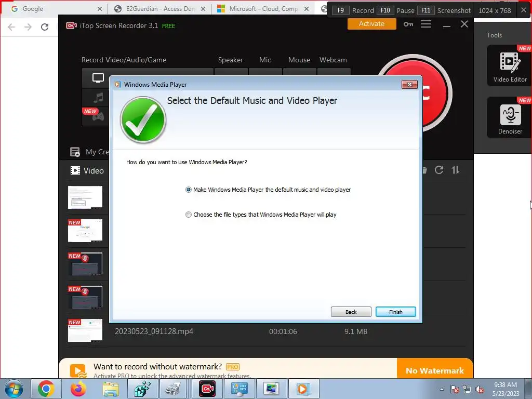The image size is (532, 399).
Task: Sort the iTop video list
Action: [455, 170]
